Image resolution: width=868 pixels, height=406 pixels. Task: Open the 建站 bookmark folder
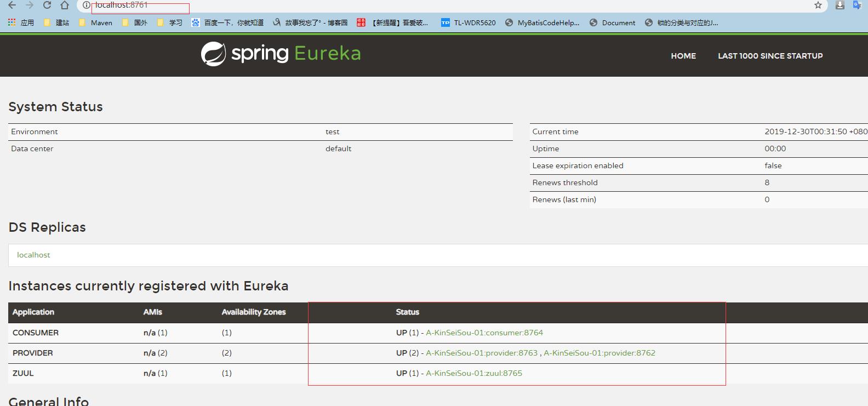pyautogui.click(x=56, y=22)
